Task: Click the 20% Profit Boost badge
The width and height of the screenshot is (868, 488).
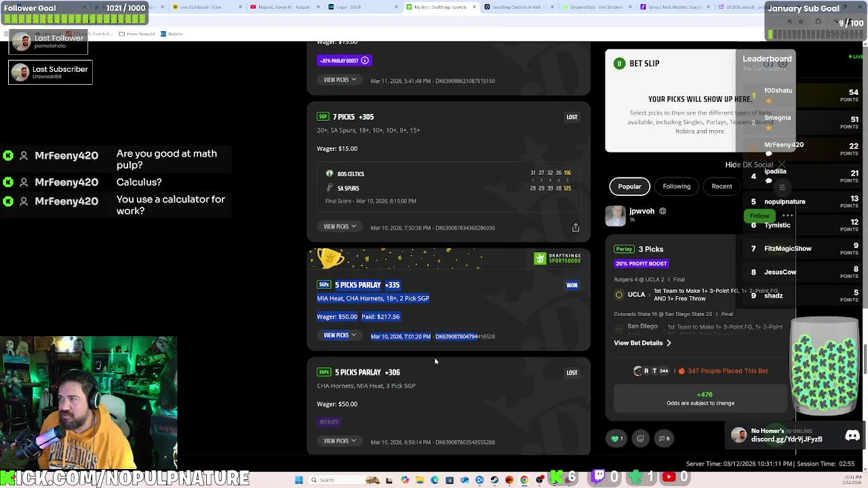Action: point(641,264)
